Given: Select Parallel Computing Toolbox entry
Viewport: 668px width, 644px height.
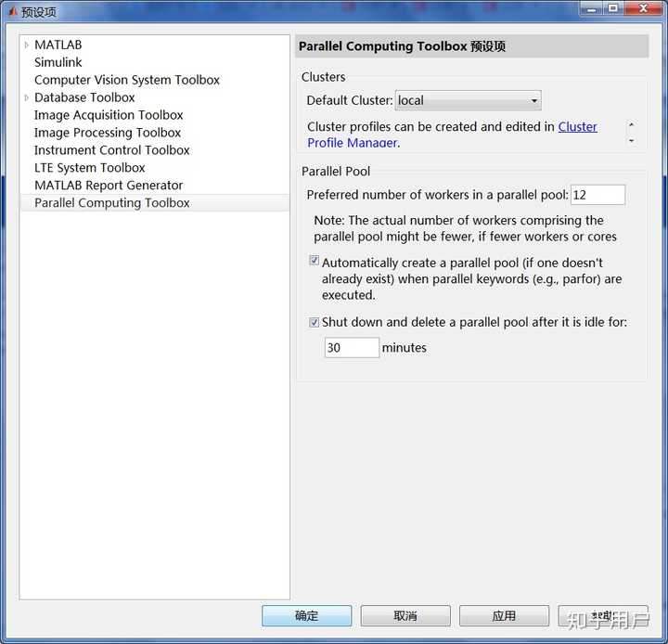Looking at the screenshot, I should (112, 203).
